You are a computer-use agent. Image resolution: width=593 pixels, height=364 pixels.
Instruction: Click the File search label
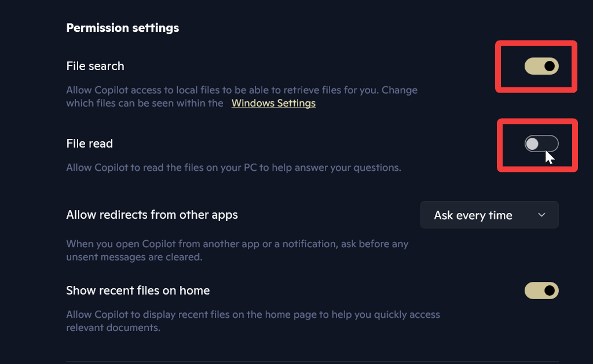pyautogui.click(x=95, y=66)
